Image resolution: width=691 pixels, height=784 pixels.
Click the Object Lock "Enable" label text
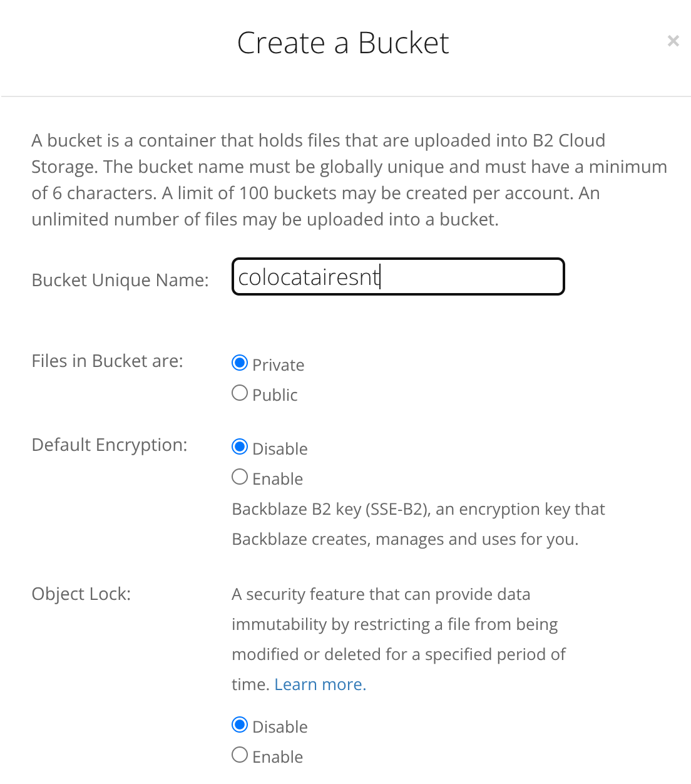(x=277, y=757)
